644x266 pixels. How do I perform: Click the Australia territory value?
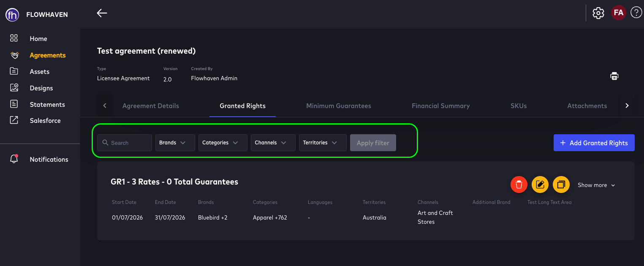pos(375,218)
